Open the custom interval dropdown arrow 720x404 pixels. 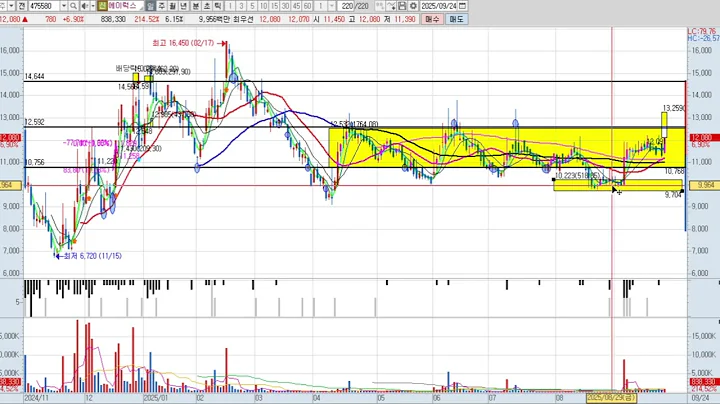pyautogui.click(x=332, y=6)
